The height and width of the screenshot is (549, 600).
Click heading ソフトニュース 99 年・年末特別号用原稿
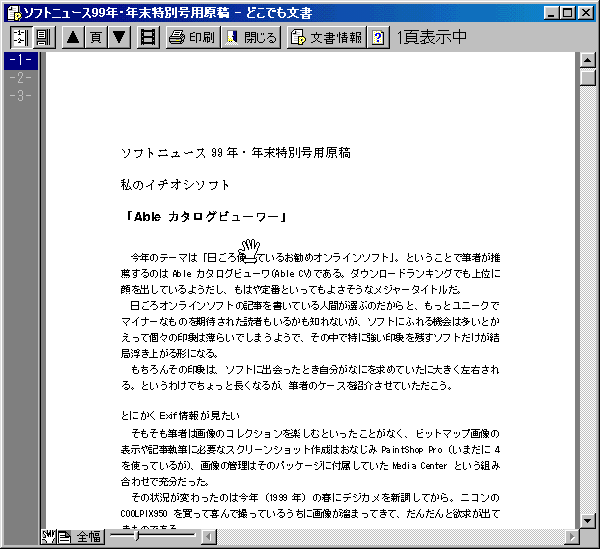236,153
